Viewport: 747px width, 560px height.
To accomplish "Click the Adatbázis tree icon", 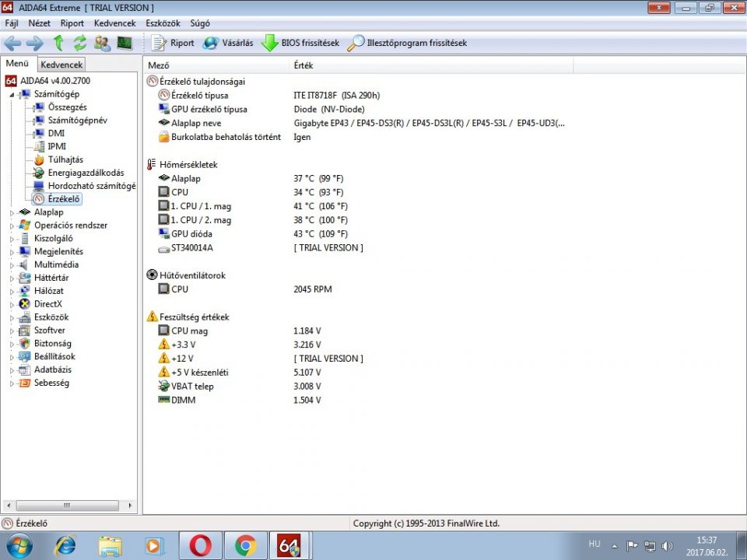I will point(24,369).
